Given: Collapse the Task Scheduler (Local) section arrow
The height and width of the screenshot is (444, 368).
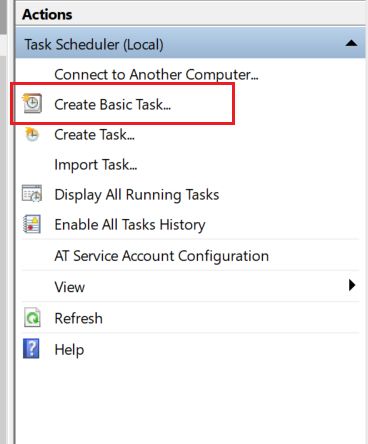Looking at the screenshot, I should pos(351,43).
